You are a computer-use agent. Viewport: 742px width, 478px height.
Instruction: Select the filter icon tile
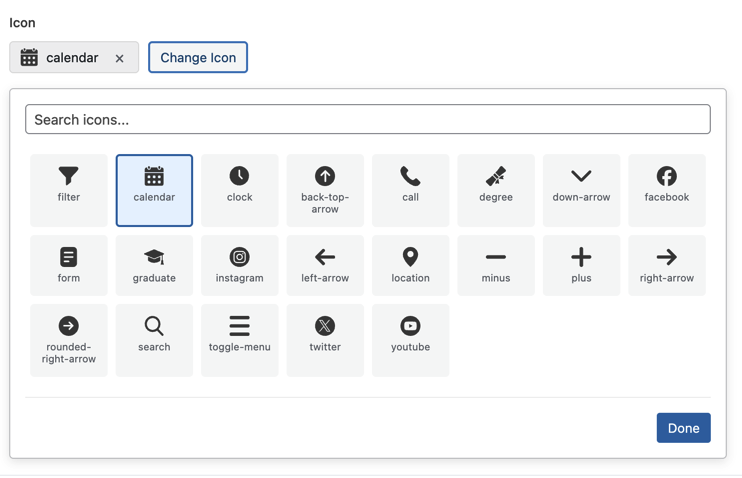pyautogui.click(x=69, y=190)
